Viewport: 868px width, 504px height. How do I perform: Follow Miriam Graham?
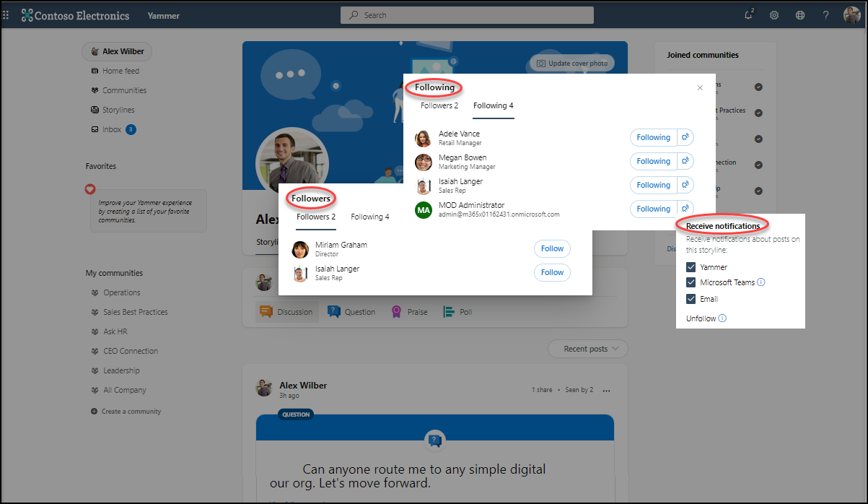click(552, 248)
